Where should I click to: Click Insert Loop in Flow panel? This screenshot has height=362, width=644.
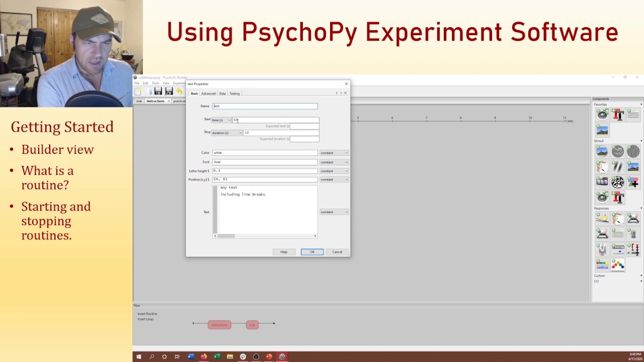coord(145,319)
